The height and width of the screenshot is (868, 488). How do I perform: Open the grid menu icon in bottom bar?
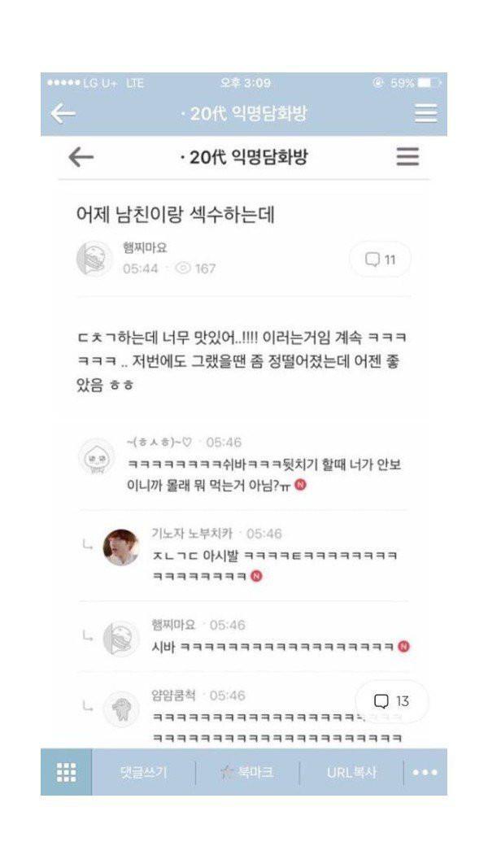tap(67, 772)
